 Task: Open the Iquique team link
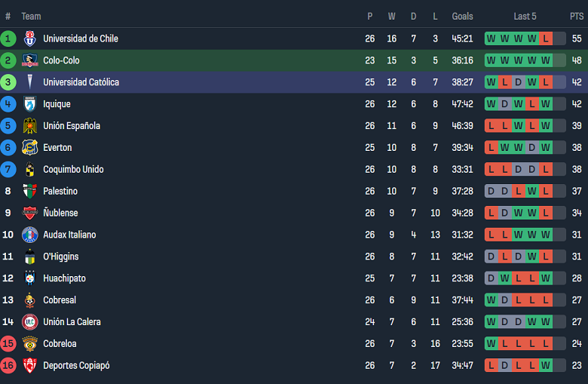click(x=57, y=104)
